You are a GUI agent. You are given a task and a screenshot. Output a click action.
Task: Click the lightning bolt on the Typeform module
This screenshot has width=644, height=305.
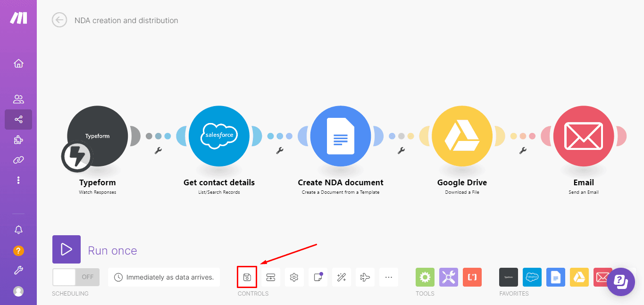click(77, 156)
